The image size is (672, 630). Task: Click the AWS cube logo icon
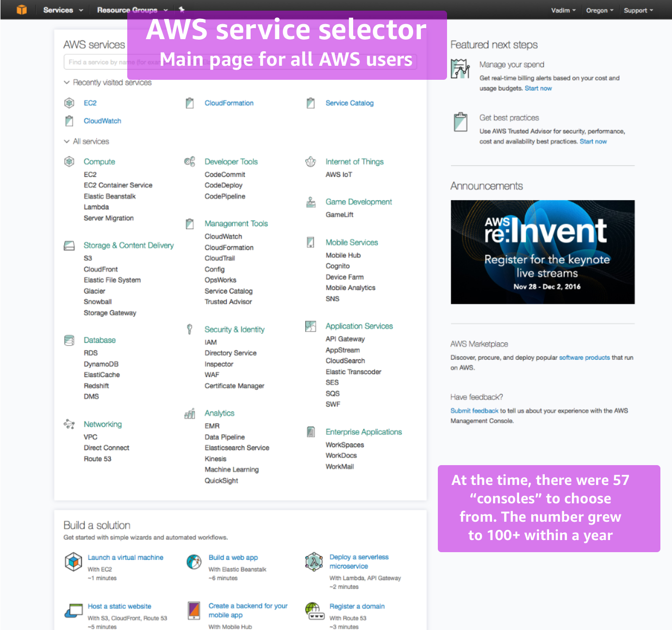tap(22, 10)
